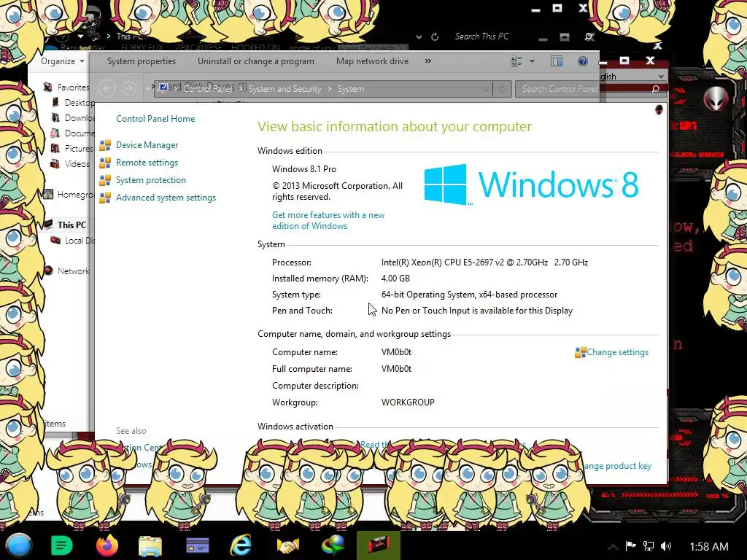Click the Windows 8 logo image
Screen dimensions: 747x560
point(531,184)
